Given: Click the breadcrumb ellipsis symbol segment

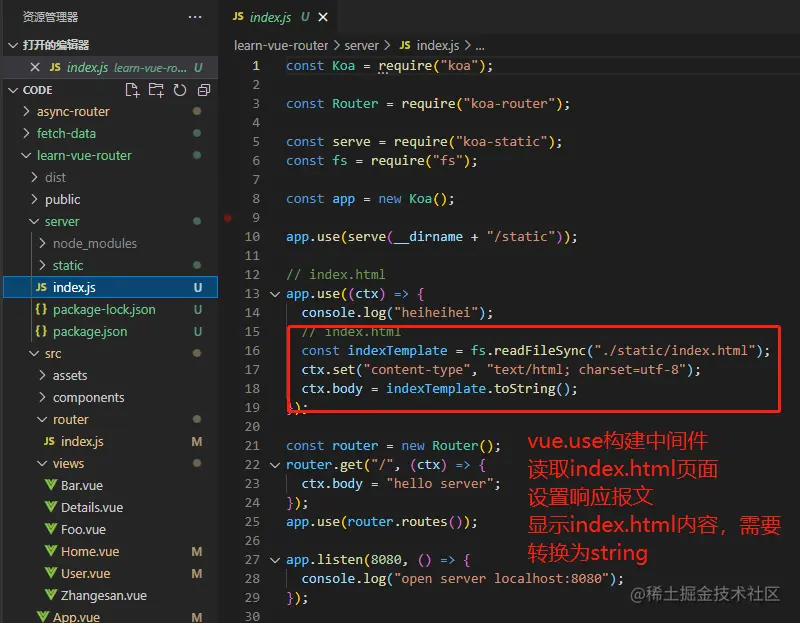Looking at the screenshot, I should pyautogui.click(x=480, y=46).
